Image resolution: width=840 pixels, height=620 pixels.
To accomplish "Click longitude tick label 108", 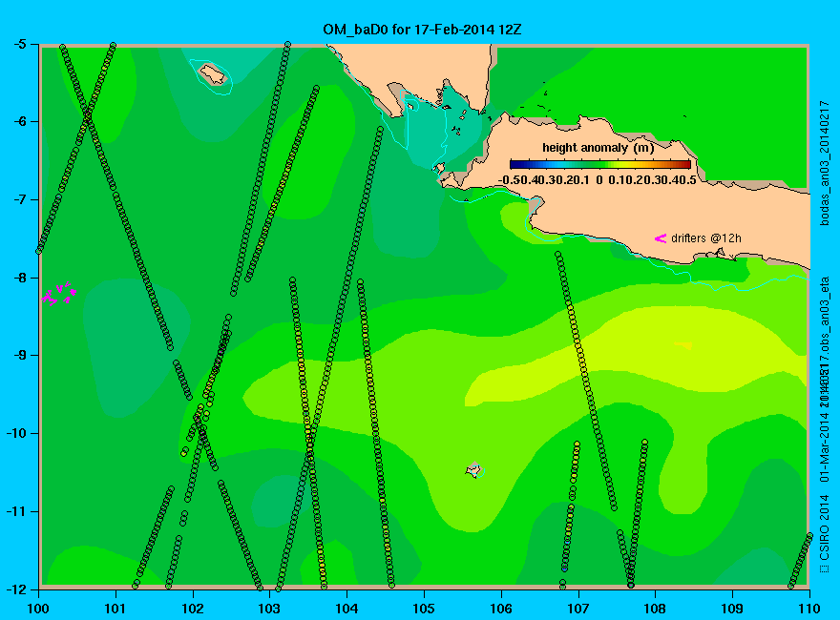I will (655, 609).
